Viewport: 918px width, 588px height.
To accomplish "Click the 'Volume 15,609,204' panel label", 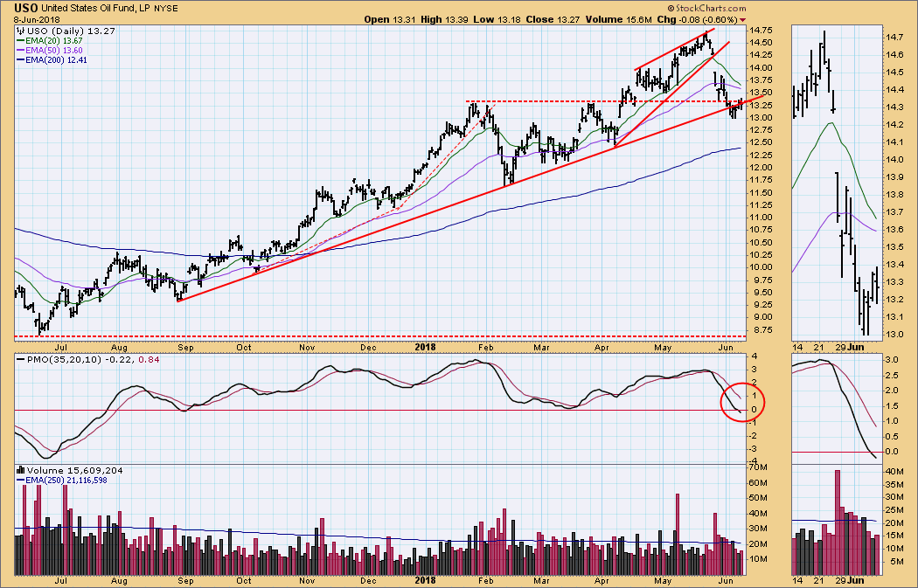I will 75,470.
